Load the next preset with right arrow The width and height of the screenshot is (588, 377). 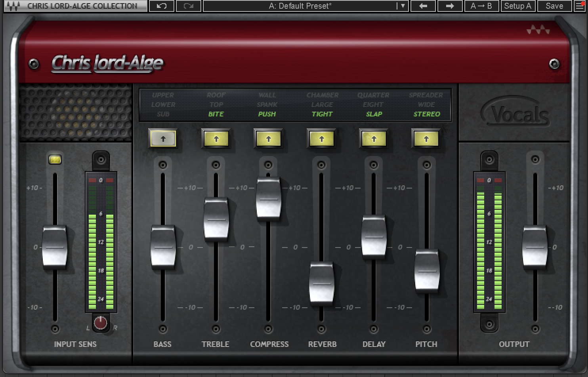click(x=449, y=6)
